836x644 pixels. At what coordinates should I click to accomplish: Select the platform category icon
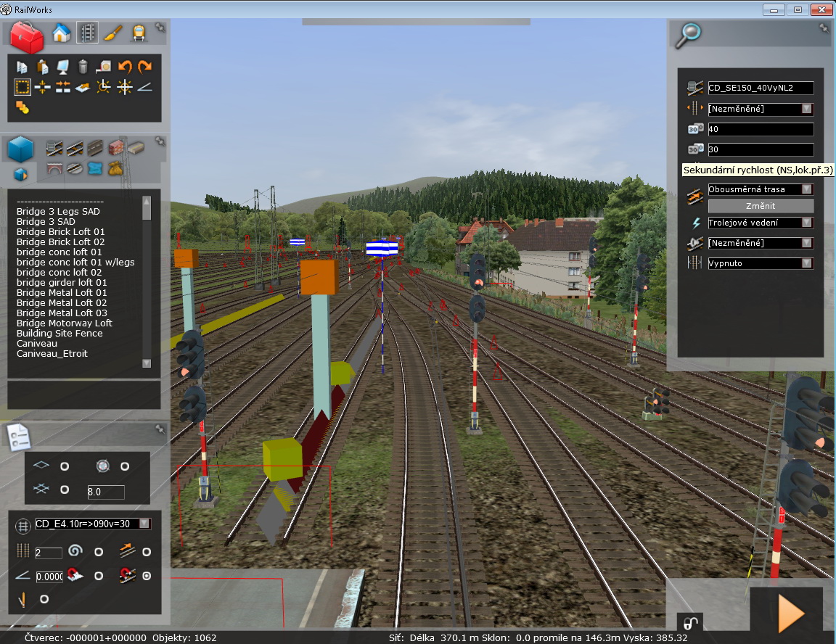click(136, 147)
